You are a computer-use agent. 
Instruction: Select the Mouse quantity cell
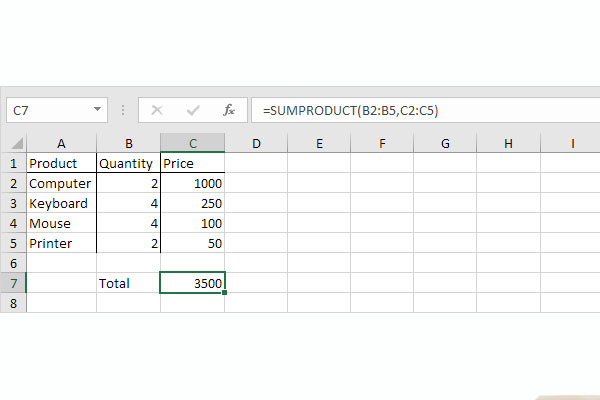point(128,223)
